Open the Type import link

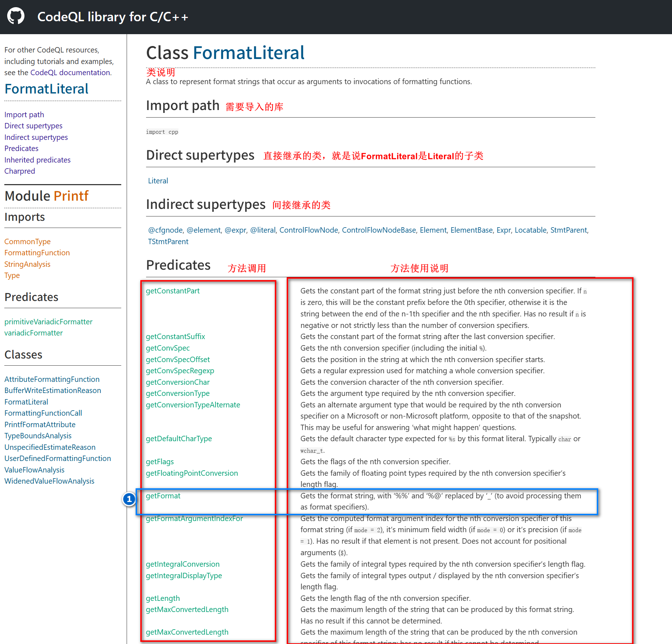(12, 275)
